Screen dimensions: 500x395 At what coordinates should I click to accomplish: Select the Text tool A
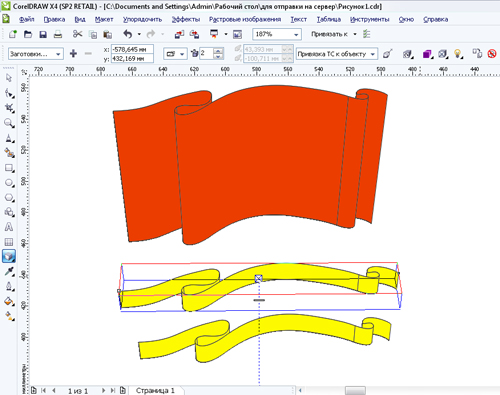coord(9,227)
